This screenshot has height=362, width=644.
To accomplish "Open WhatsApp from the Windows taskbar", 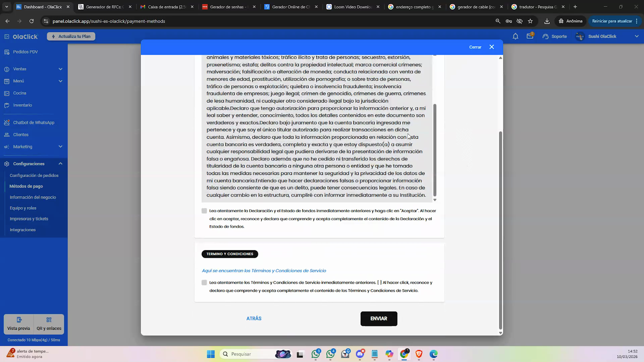I will coord(316,354).
